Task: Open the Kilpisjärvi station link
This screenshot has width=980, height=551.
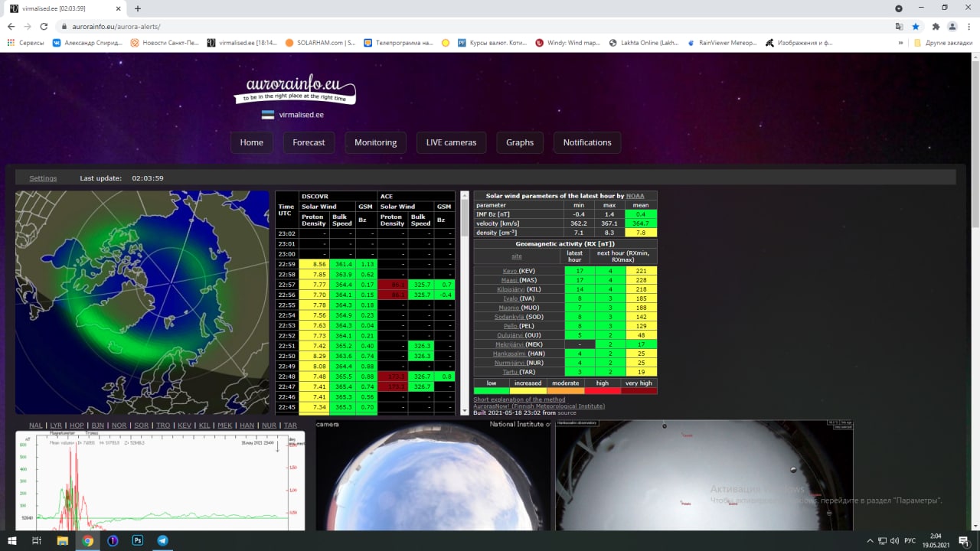Action: click(511, 289)
